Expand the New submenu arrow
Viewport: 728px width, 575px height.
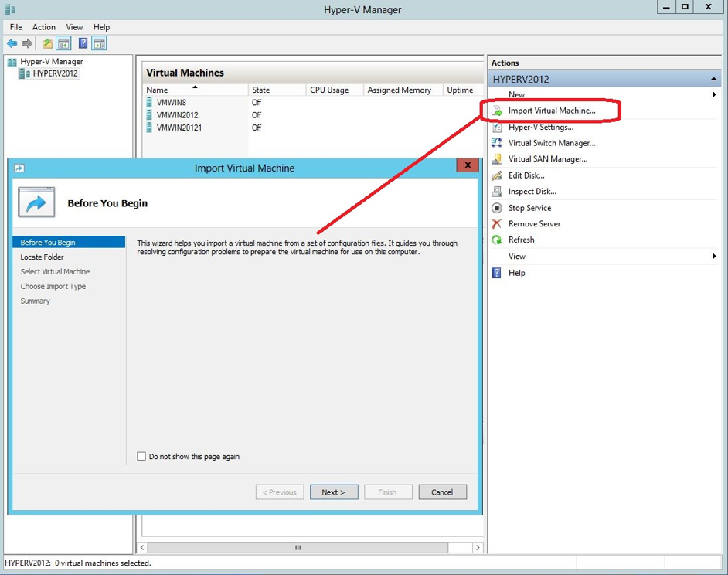(713, 95)
